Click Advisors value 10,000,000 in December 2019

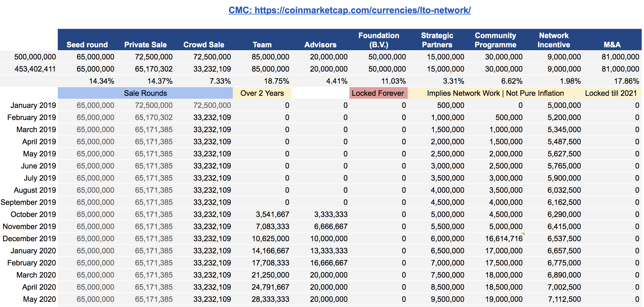point(329,239)
